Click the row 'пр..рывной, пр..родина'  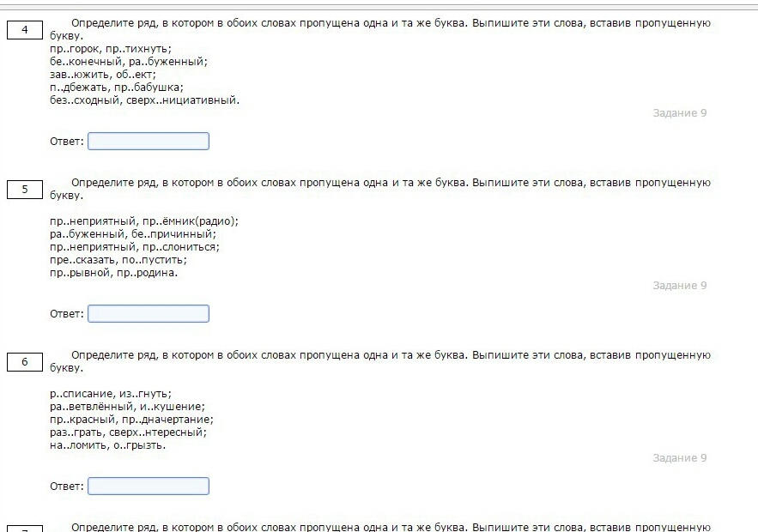tap(113, 273)
